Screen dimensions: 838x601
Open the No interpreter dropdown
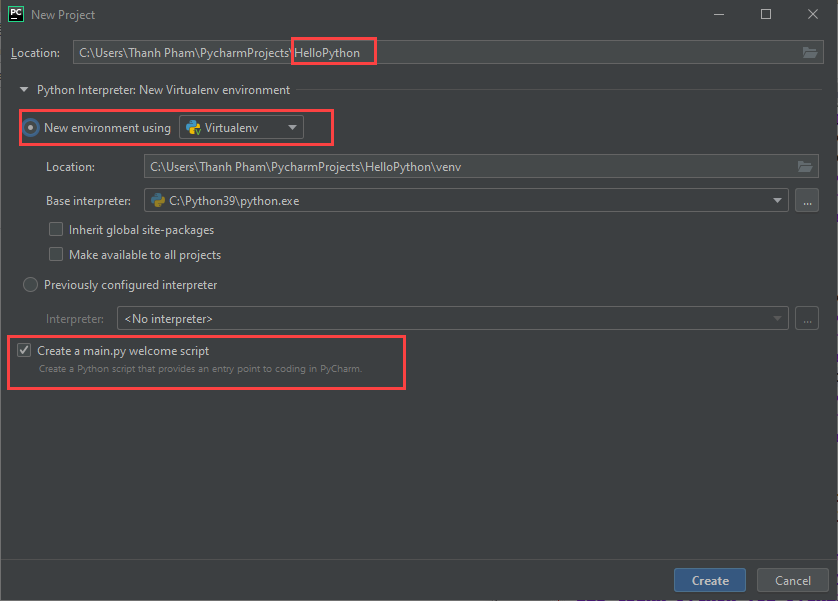click(x=453, y=318)
